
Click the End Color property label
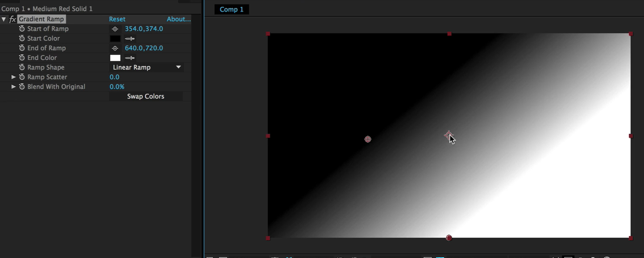pos(42,58)
